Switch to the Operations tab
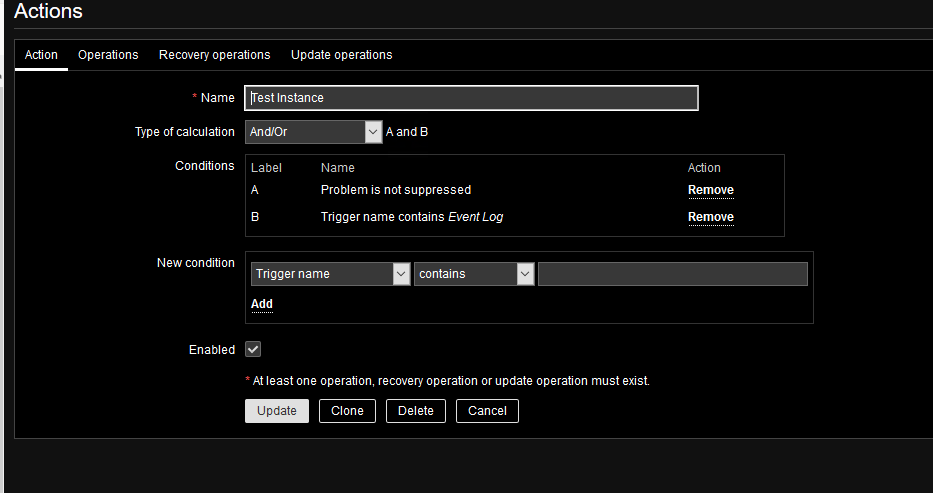The height and width of the screenshot is (493, 933). [108, 55]
